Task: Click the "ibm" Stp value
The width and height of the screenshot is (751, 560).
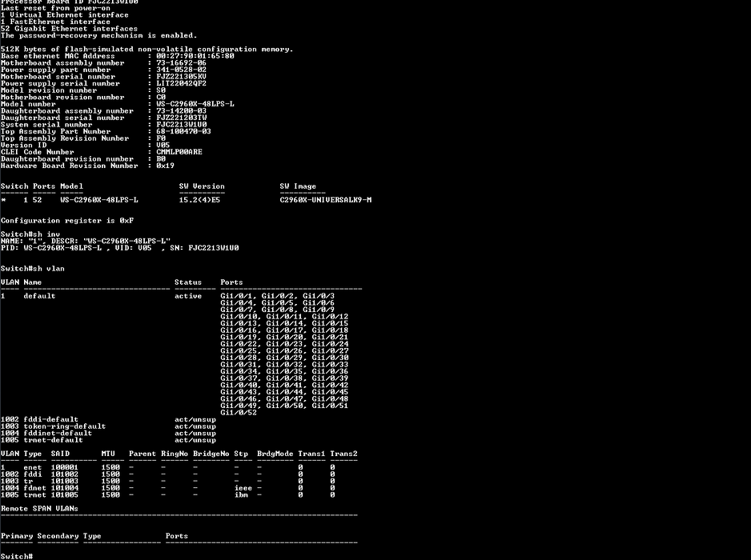Action: point(241,495)
